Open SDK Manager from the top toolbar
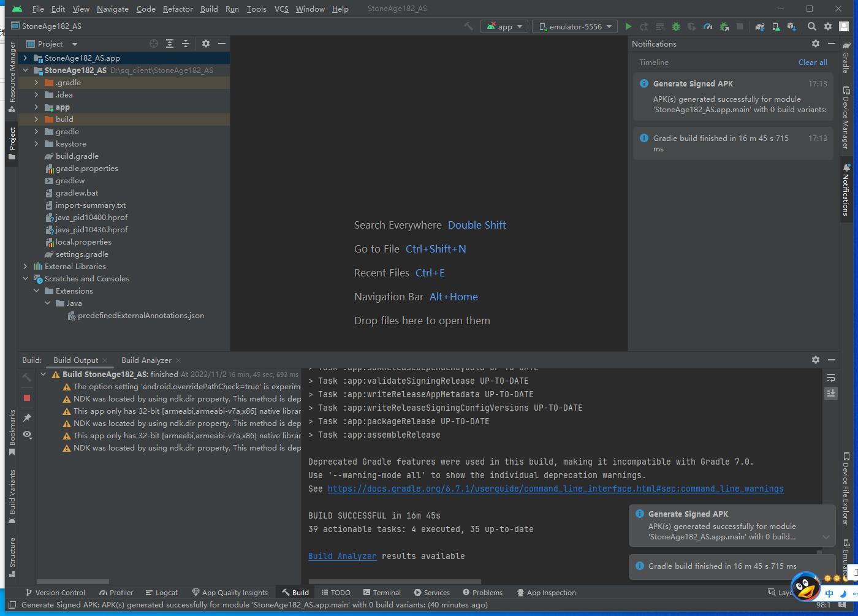The height and width of the screenshot is (616, 858). point(792,26)
